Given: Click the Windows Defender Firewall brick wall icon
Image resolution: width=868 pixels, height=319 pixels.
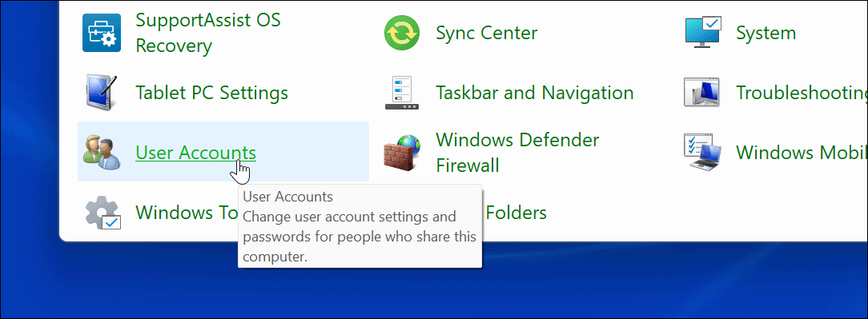Looking at the screenshot, I should coord(403,152).
